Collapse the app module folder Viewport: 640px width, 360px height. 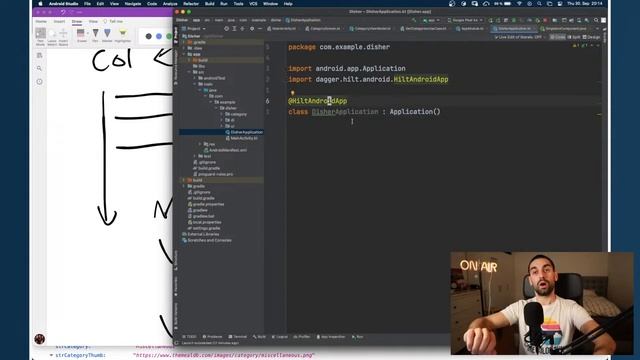184,54
